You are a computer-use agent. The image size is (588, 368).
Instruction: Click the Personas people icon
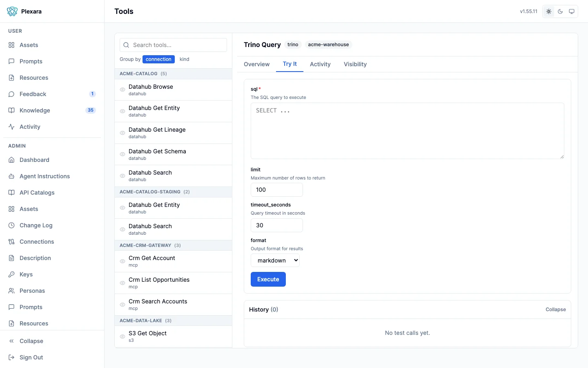11,291
